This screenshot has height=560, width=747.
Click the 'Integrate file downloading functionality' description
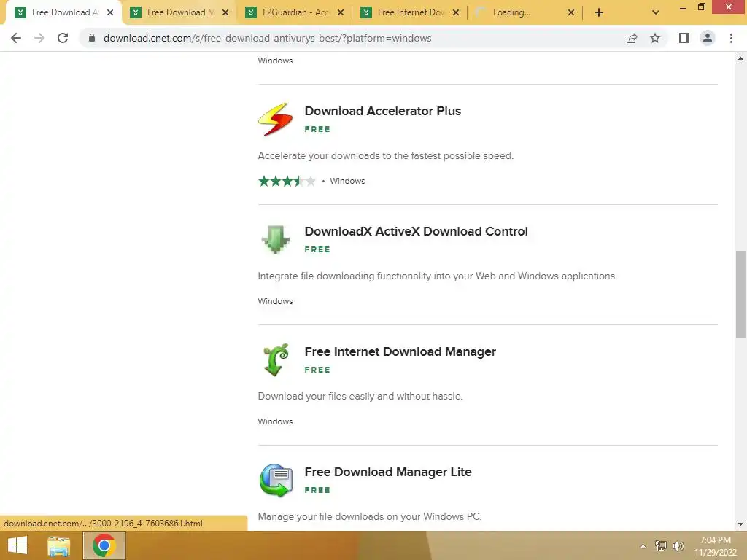[438, 276]
